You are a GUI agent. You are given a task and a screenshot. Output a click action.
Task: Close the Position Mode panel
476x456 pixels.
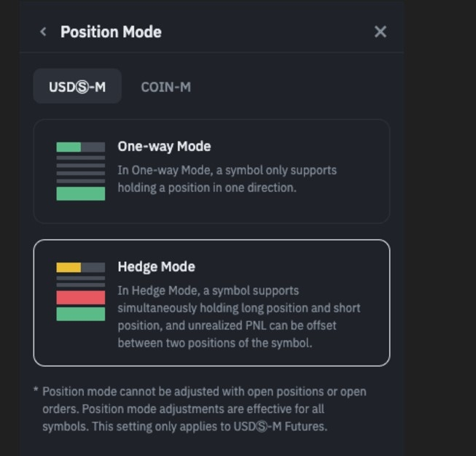click(x=380, y=31)
